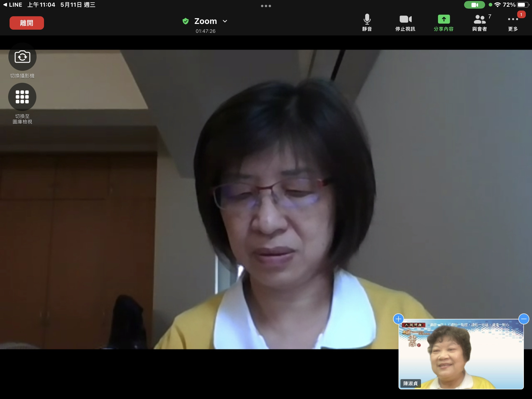Tap the 切換攝影機 switch camera icon
The width and height of the screenshot is (532, 399).
tap(22, 57)
